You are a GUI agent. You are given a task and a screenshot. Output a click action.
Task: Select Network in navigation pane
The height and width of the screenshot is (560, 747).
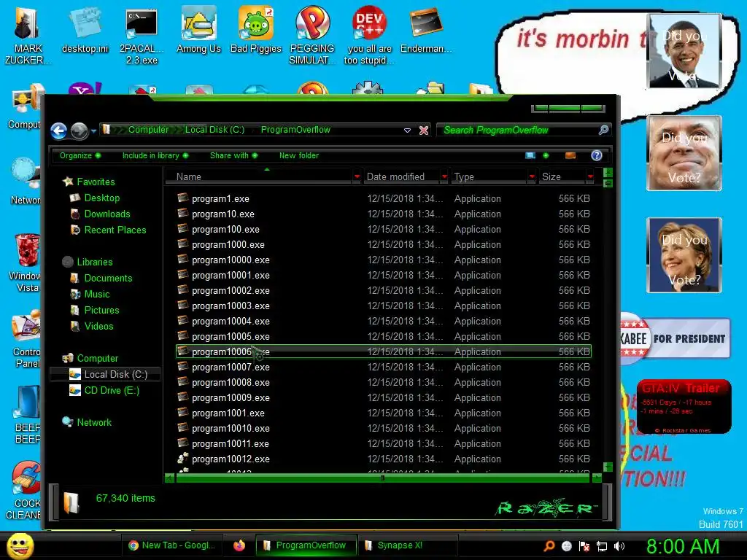(x=94, y=422)
